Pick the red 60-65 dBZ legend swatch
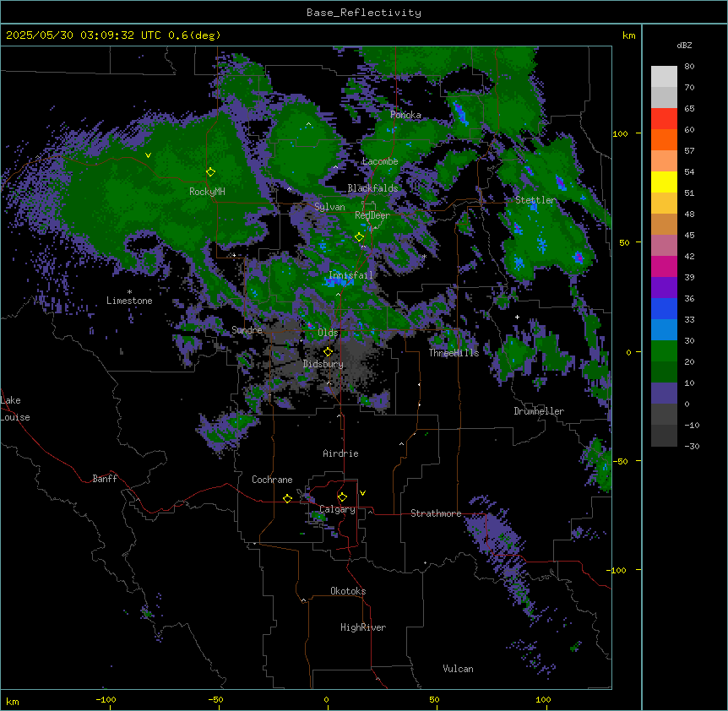The image size is (728, 711). pos(664,119)
